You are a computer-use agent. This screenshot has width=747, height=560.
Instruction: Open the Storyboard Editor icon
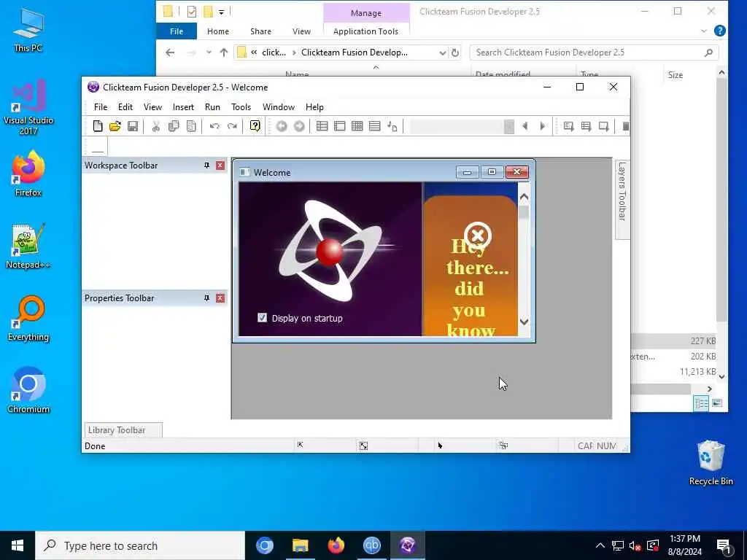click(322, 126)
